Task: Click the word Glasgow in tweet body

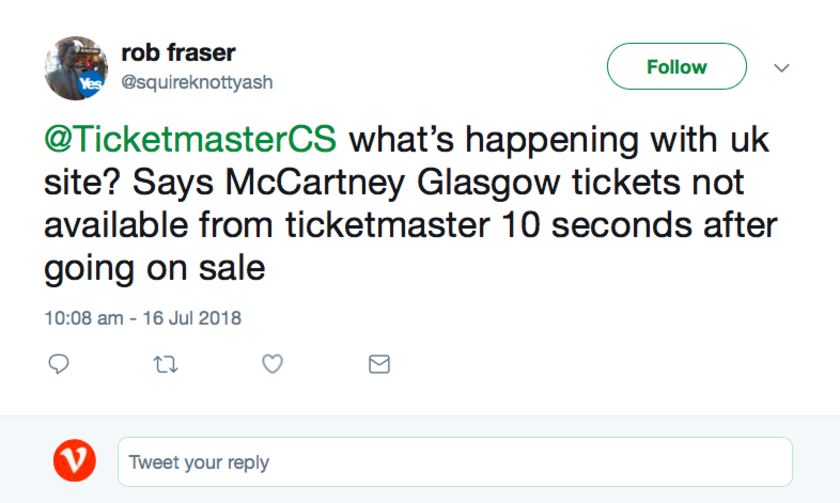Action: (x=488, y=184)
